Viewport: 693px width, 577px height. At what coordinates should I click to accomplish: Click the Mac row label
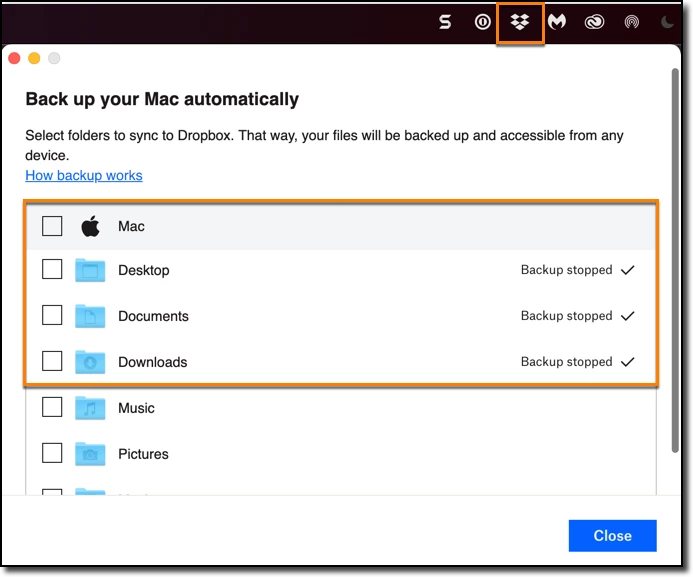pos(131,226)
